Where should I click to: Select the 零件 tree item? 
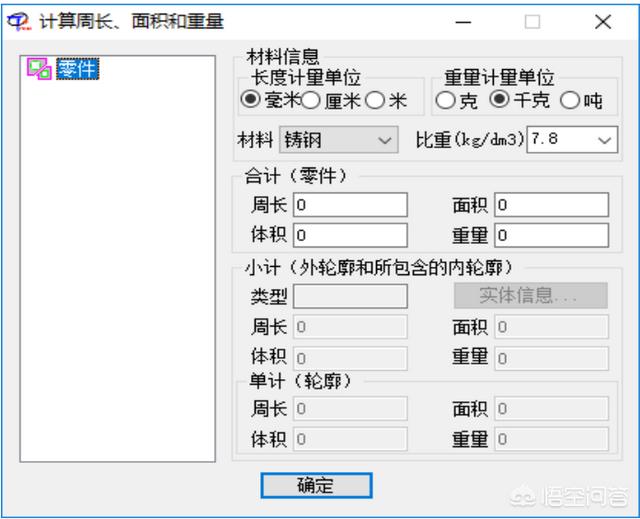click(x=78, y=69)
